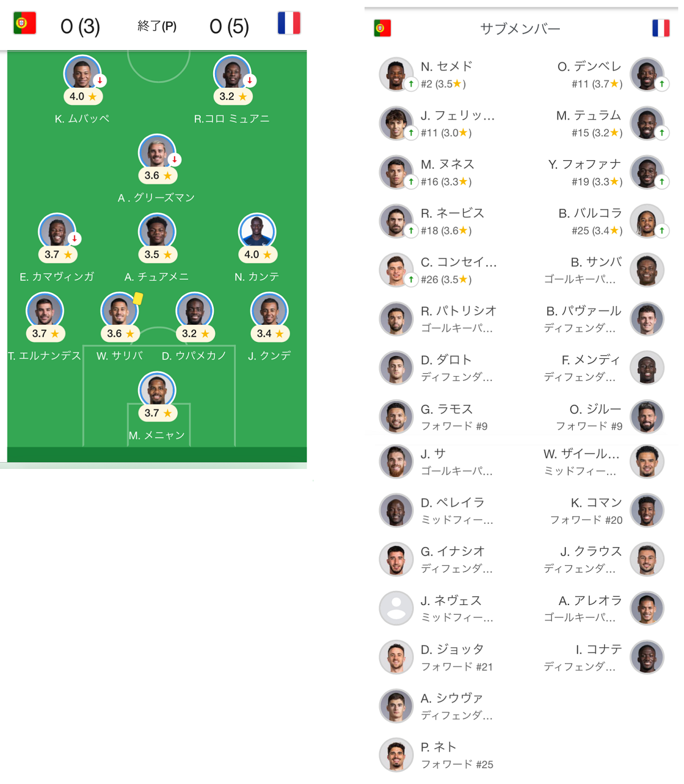Click the 4.0 rating badge under K. ムバッペ
The image size is (684, 784).
tap(83, 97)
